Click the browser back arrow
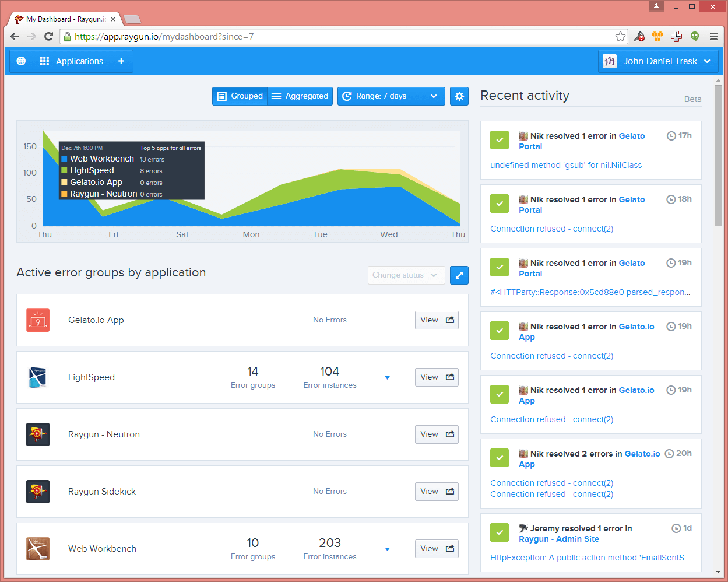 [x=15, y=36]
